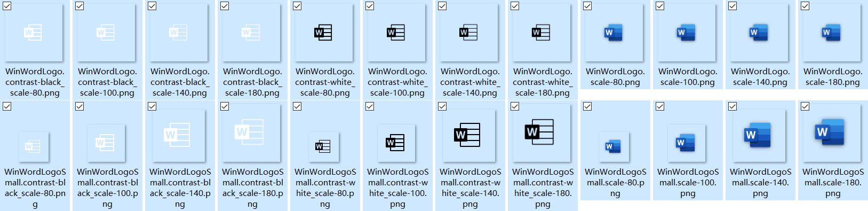Screen dimensions: 868x211
Task: Select WinWordLogo.contrast-black_scale-100.png thumbnail icon
Action: [x=106, y=33]
